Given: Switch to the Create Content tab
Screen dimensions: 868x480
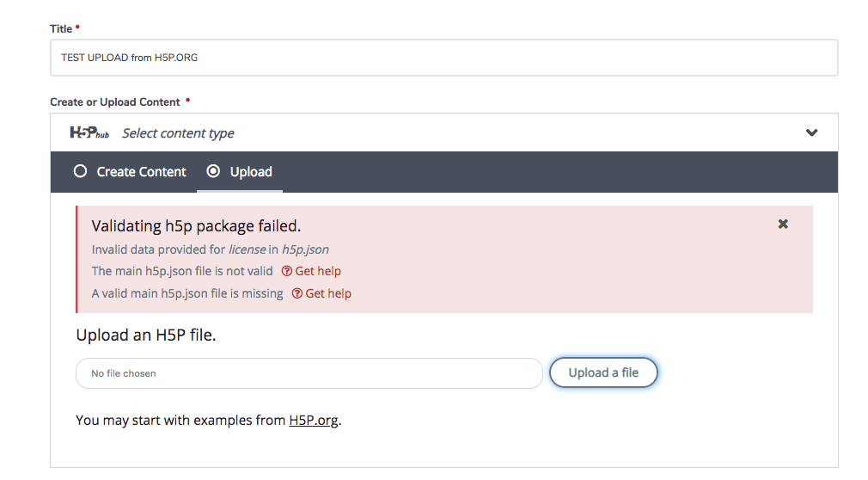Looking at the screenshot, I should [130, 172].
